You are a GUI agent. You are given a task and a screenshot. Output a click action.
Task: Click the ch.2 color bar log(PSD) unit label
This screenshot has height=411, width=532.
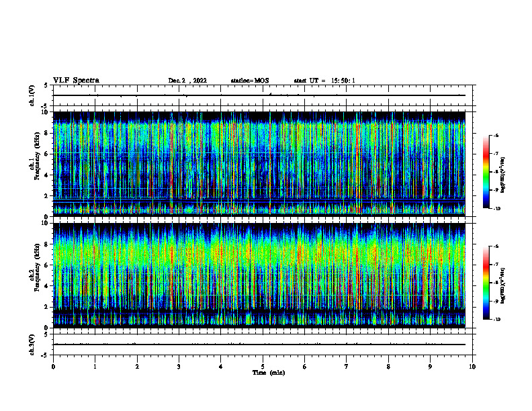tap(503, 285)
